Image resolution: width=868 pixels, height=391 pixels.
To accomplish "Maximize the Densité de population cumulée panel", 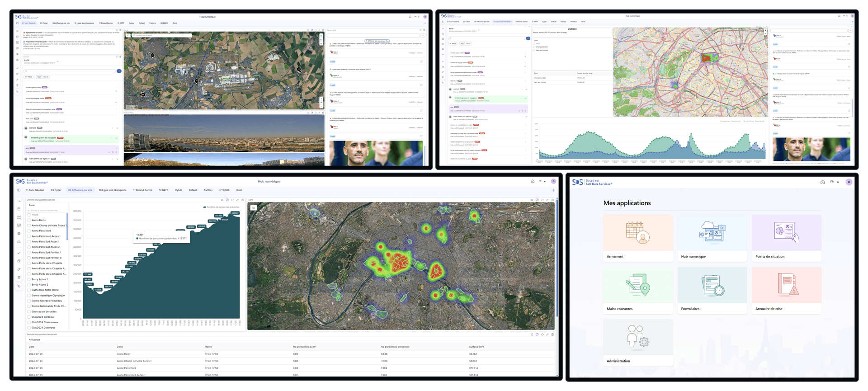I will (x=222, y=200).
